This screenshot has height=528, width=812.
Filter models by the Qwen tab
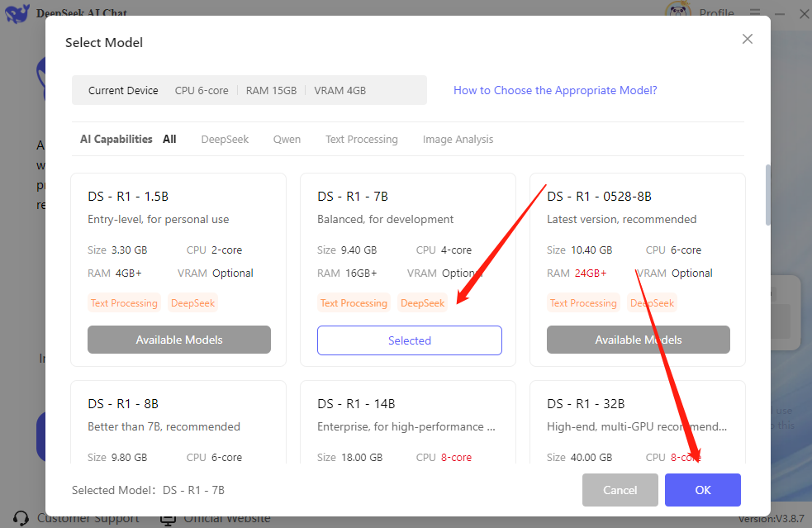pyautogui.click(x=287, y=140)
